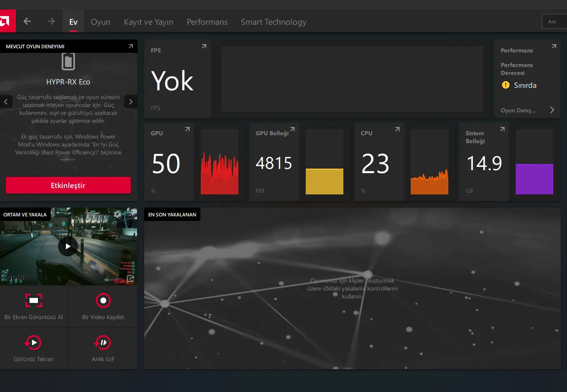Play the captured game video thumbnail
Image resolution: width=567 pixels, height=392 pixels.
[68, 246]
